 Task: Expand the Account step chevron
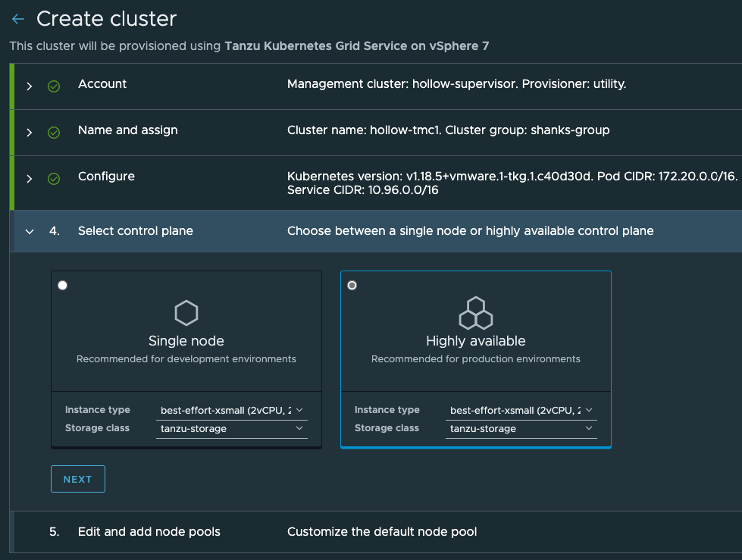pyautogui.click(x=30, y=86)
